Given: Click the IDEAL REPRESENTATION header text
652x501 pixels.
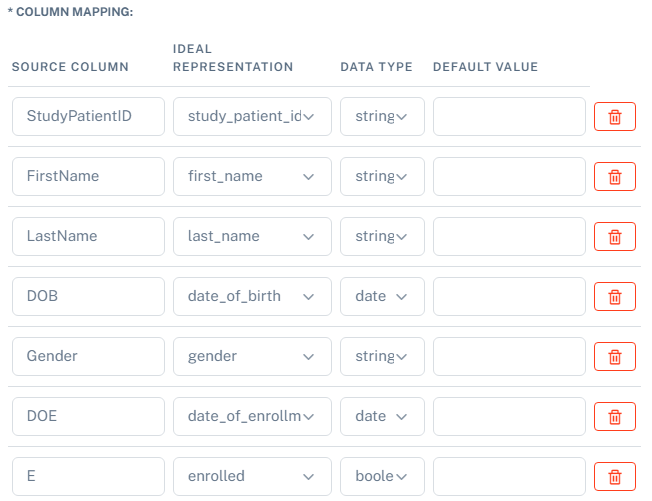Looking at the screenshot, I should click(x=233, y=58).
